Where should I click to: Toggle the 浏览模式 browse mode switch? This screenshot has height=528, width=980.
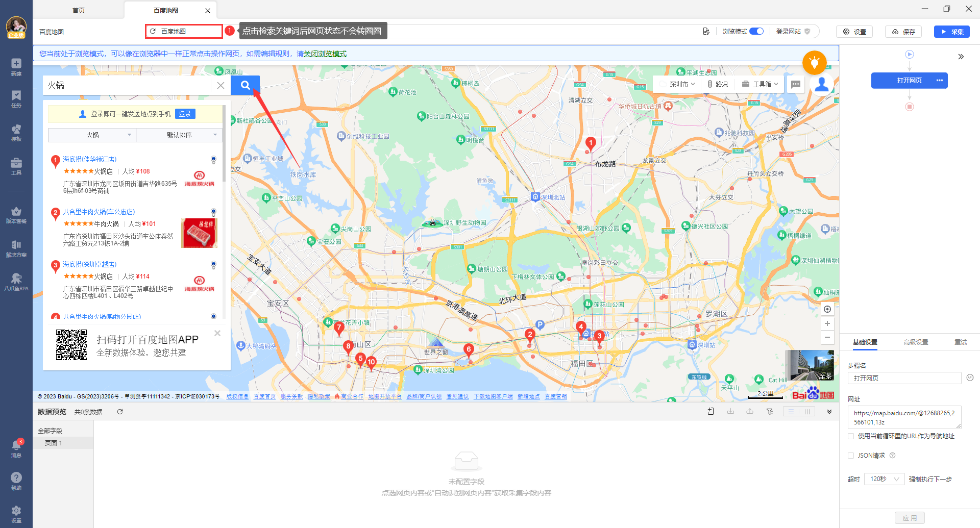pyautogui.click(x=756, y=31)
